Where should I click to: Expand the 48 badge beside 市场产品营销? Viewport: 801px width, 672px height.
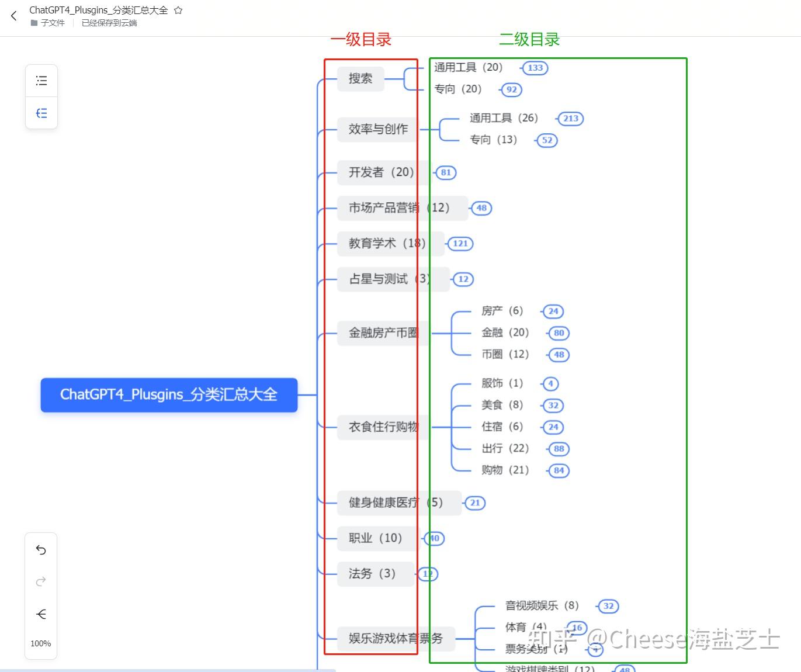(x=481, y=208)
